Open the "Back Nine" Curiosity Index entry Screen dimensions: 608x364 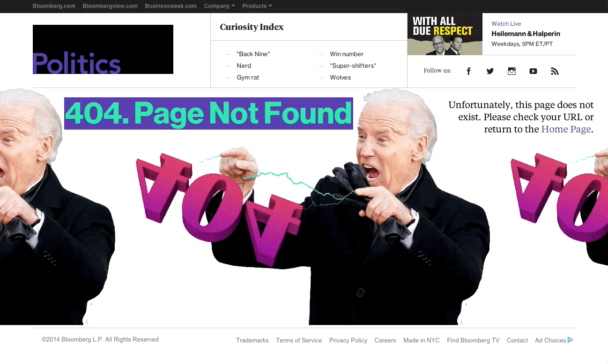click(253, 54)
